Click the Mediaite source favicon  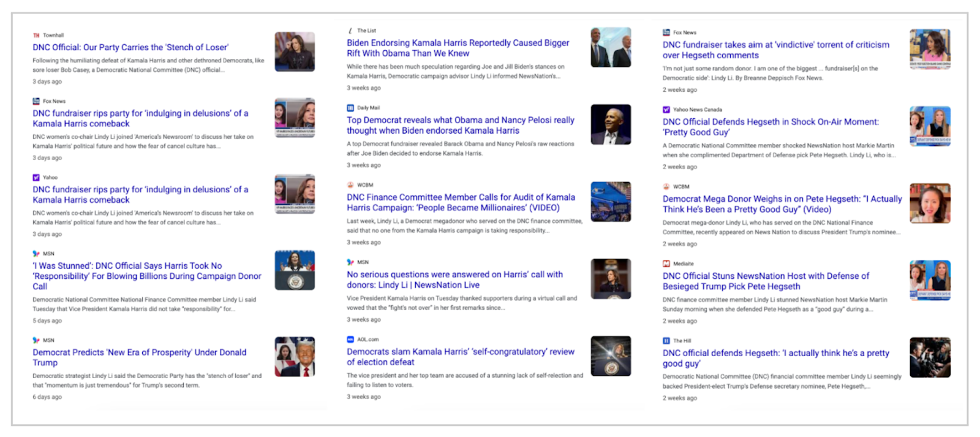point(666,264)
